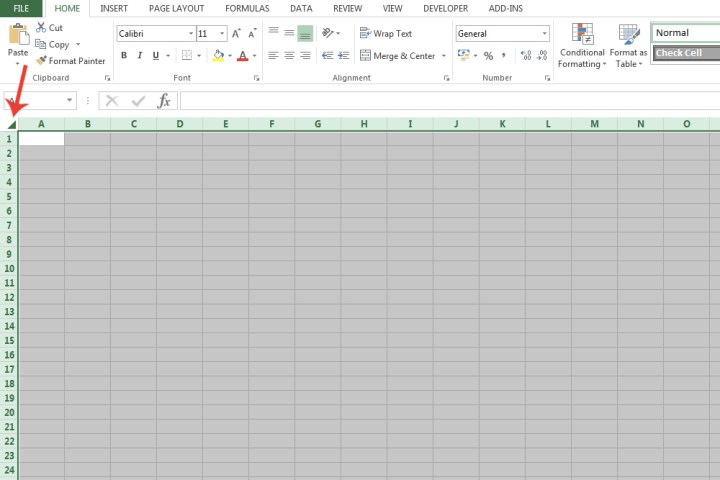Increase font size with larger A icon
This screenshot has width=720, height=480.
(x=237, y=34)
